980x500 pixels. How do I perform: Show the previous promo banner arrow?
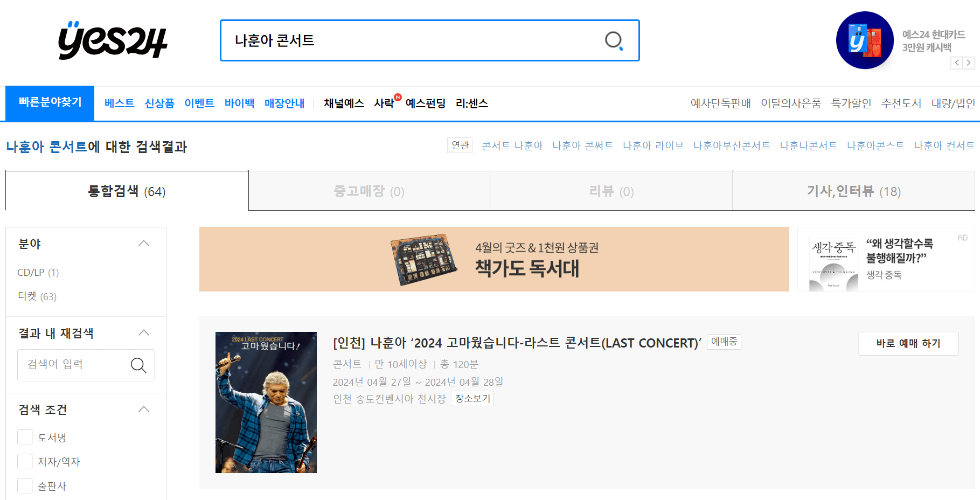pos(957,63)
